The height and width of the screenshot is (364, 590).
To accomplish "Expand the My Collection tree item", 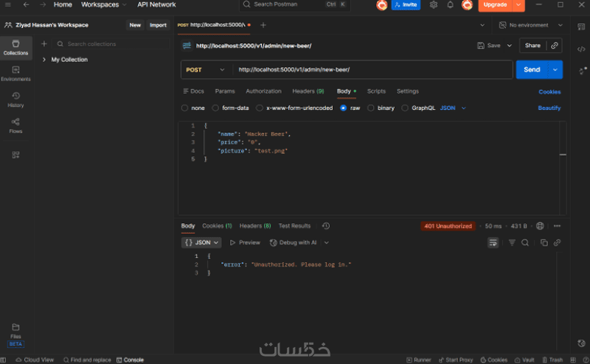I will click(x=44, y=60).
